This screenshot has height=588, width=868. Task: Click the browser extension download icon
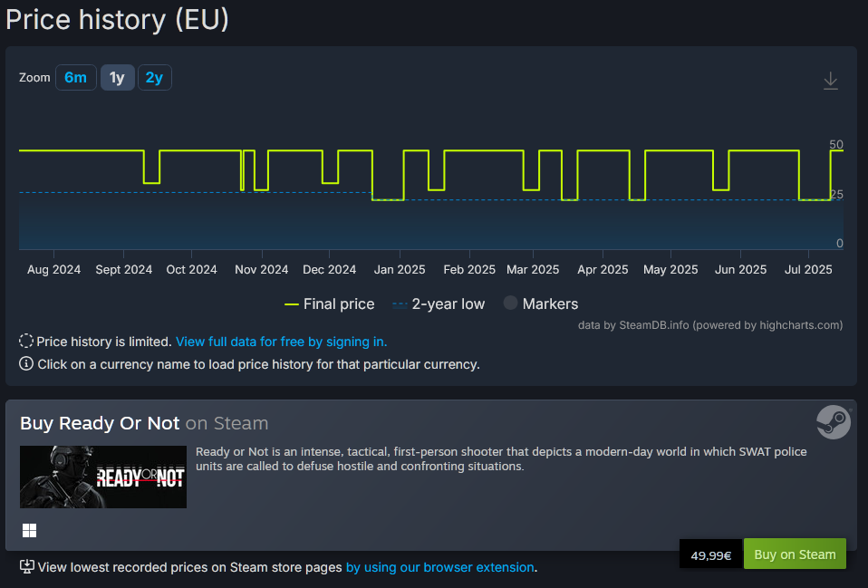coord(26,566)
